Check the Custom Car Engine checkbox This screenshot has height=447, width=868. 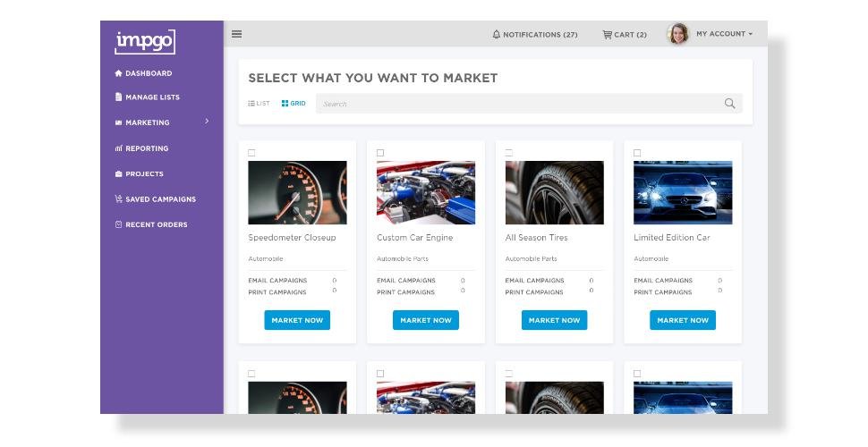(x=379, y=153)
